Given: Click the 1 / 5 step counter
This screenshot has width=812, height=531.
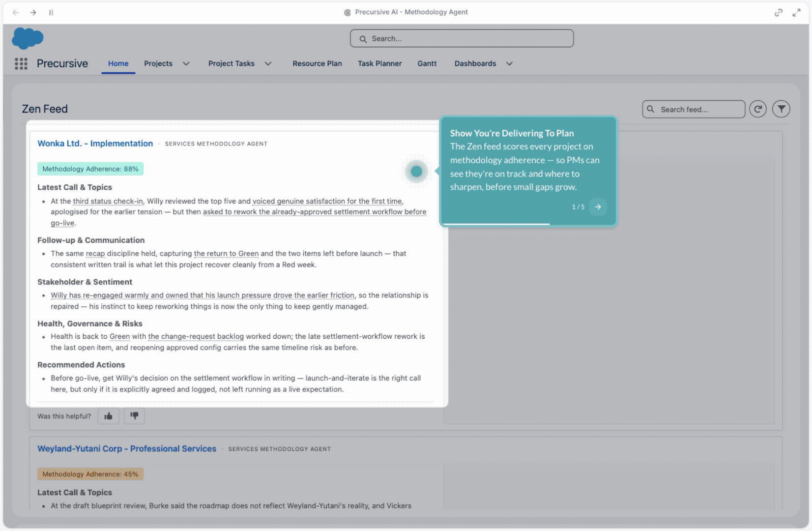Looking at the screenshot, I should pyautogui.click(x=578, y=207).
